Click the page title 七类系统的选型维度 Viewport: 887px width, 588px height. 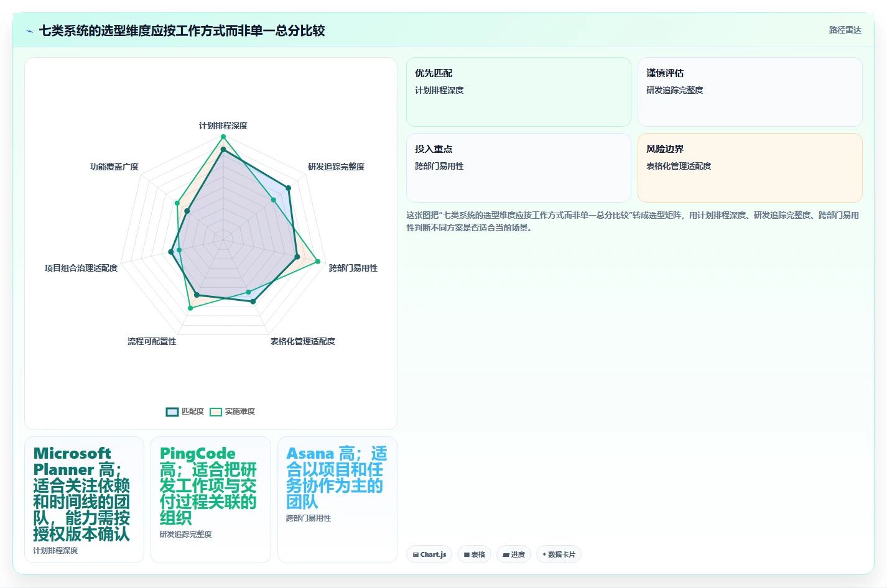tap(182, 30)
